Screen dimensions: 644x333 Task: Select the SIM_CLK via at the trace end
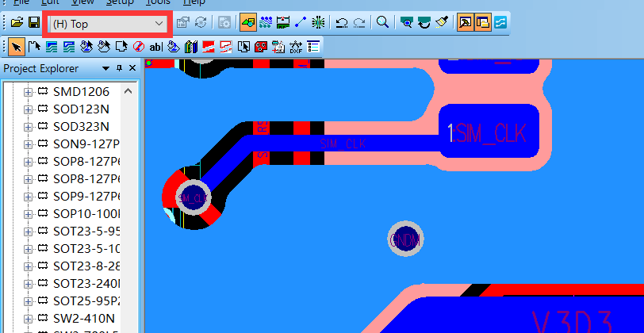point(194,197)
